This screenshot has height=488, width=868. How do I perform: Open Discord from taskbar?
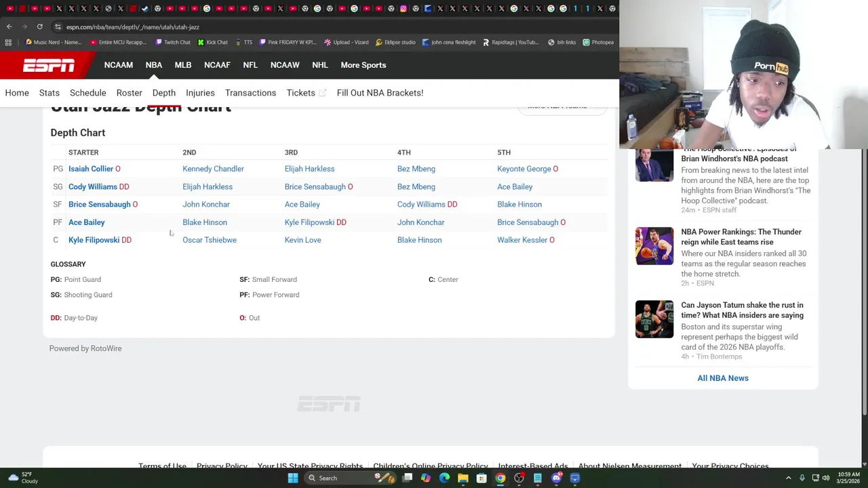tap(556, 478)
